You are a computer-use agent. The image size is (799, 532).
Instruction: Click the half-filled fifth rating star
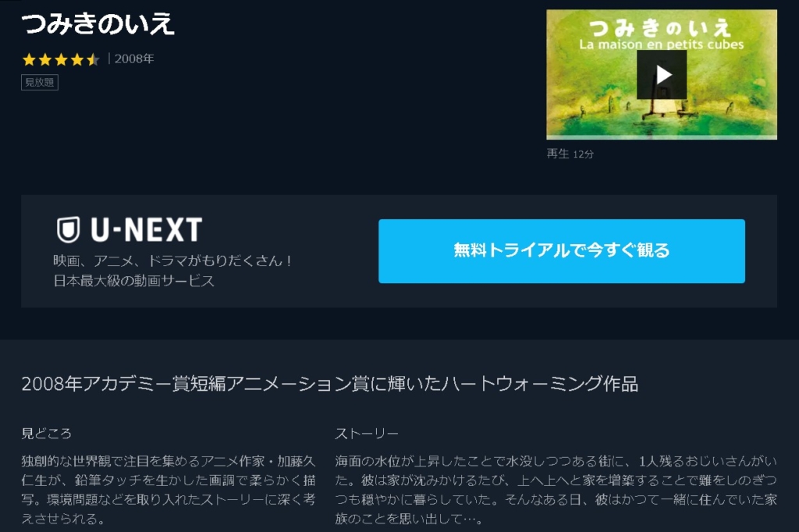coord(92,59)
